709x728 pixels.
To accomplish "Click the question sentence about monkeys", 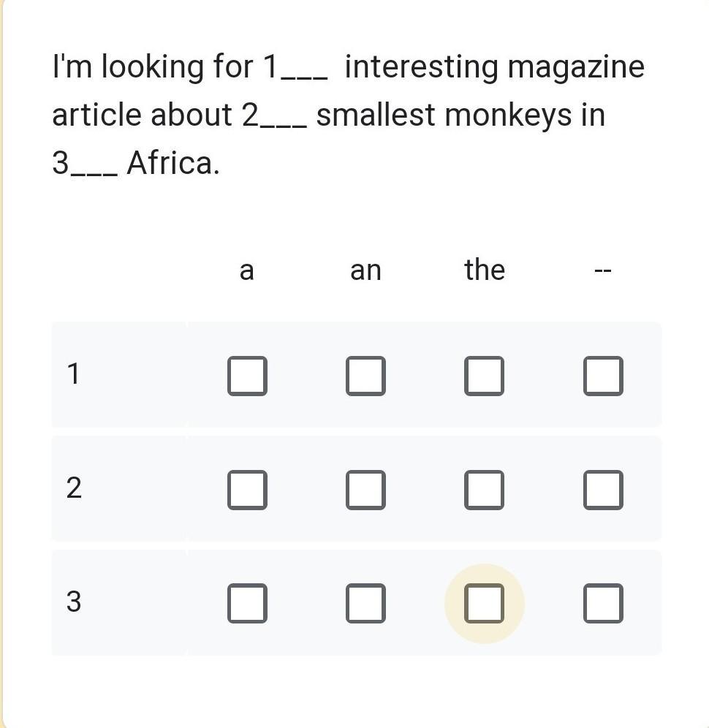I will coord(348,114).
